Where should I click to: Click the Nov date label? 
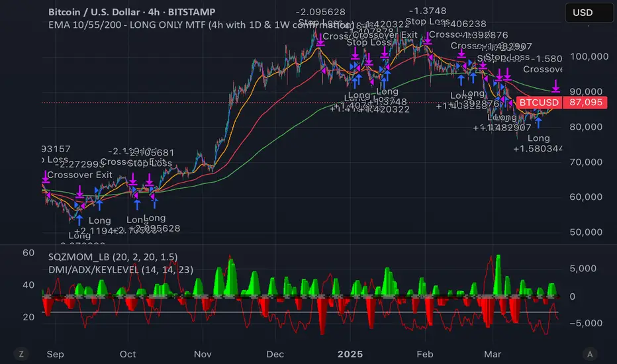203,354
